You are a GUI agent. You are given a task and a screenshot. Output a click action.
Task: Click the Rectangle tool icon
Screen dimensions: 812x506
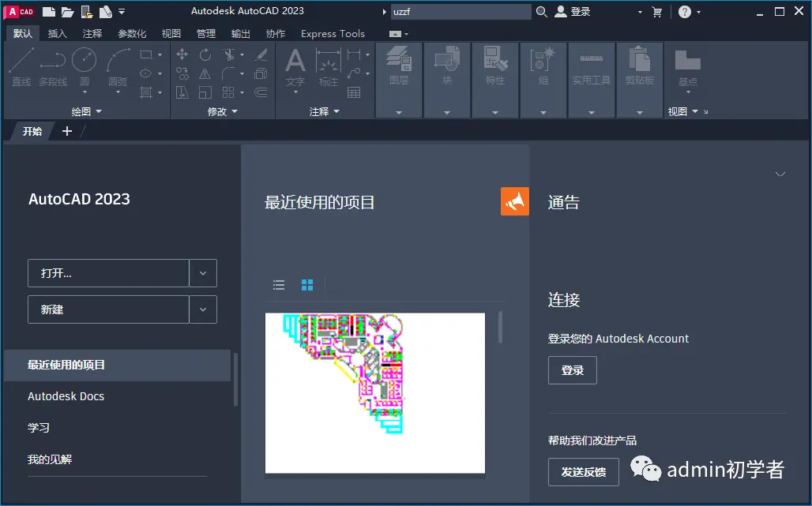point(146,54)
